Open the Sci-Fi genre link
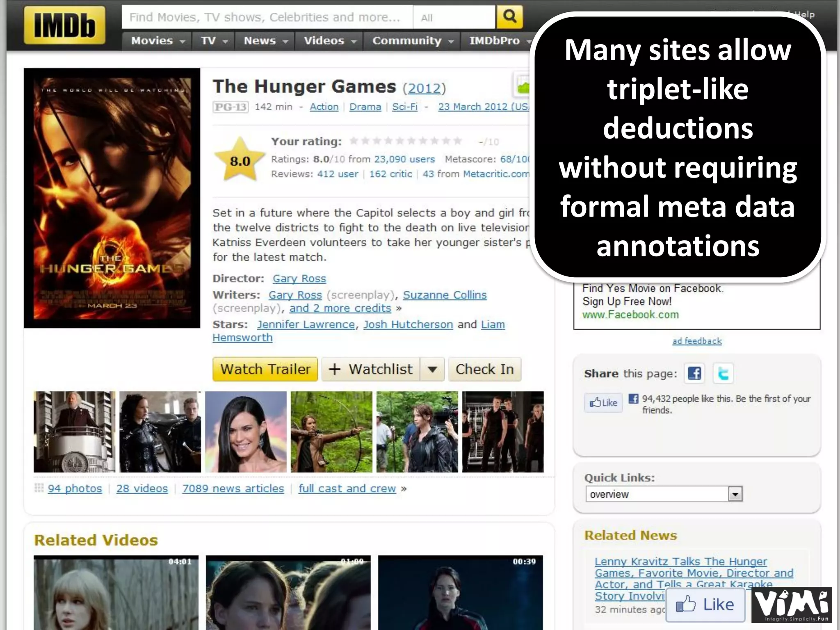This screenshot has width=840, height=630. (x=405, y=107)
